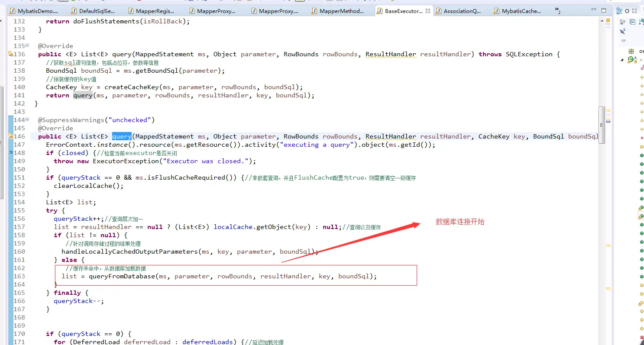Image resolution: width=644 pixels, height=345 pixels.
Task: Minimize the editor area
Action: pos(593,10)
